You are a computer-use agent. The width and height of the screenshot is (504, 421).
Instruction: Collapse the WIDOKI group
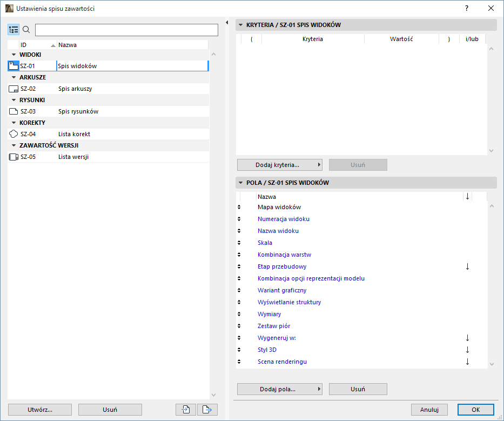(x=12, y=54)
